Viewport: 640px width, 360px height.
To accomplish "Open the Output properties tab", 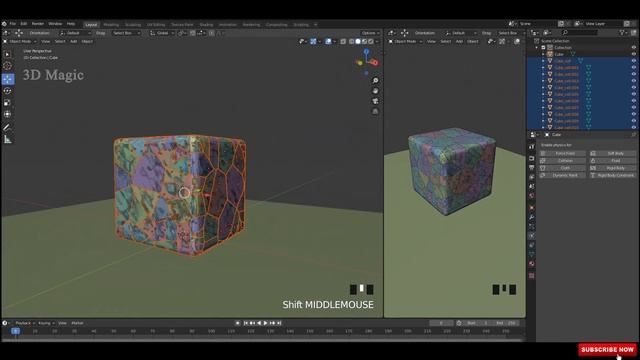I will click(x=531, y=167).
